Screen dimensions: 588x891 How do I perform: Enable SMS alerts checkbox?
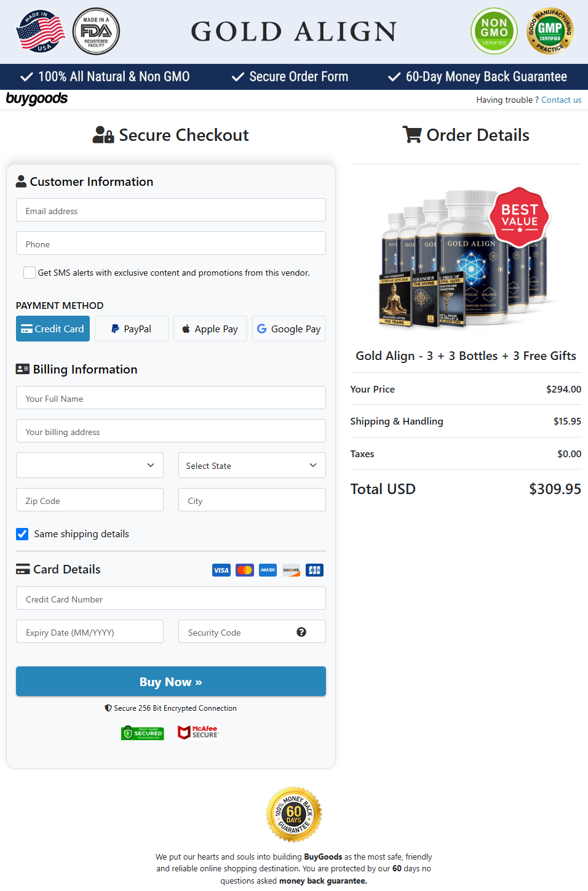[x=29, y=273]
